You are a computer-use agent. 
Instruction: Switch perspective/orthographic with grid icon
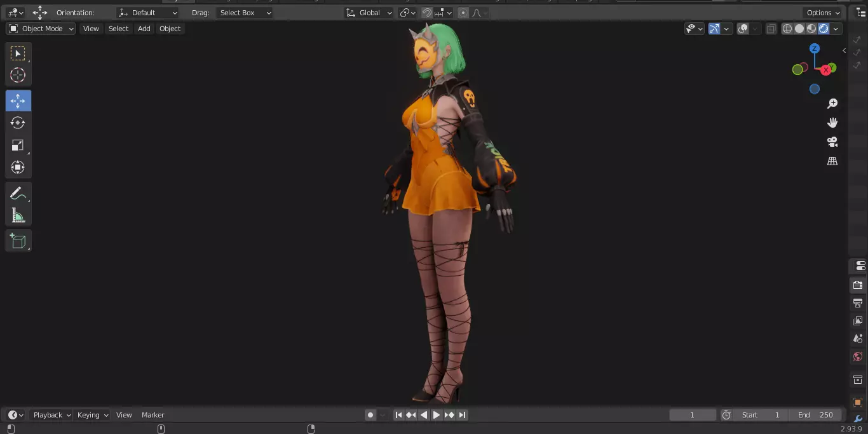click(832, 161)
